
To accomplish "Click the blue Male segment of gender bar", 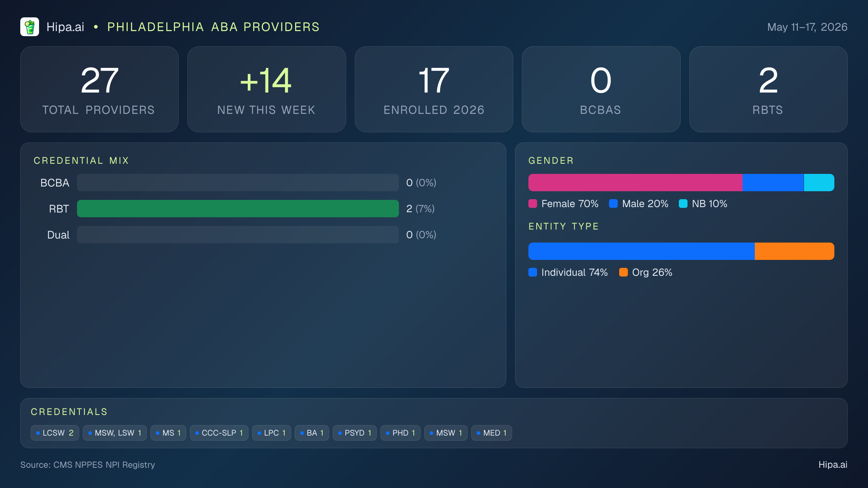I will click(x=773, y=183).
